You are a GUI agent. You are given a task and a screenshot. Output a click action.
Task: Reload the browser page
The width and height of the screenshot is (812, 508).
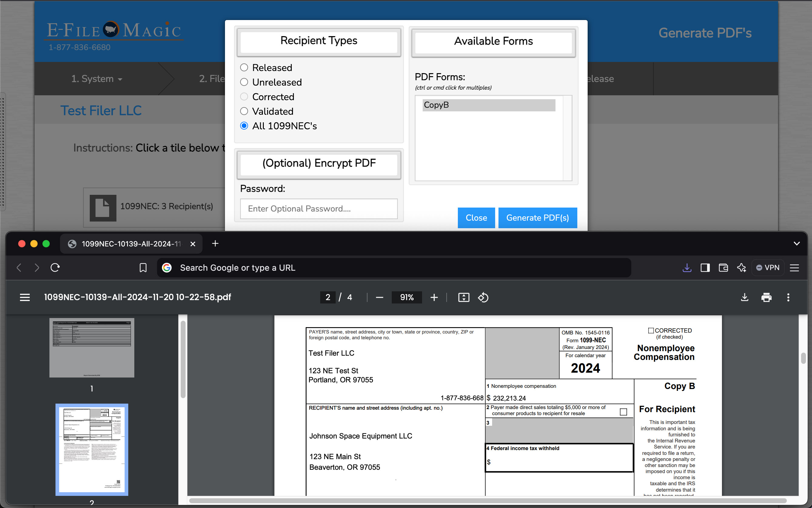tap(55, 268)
